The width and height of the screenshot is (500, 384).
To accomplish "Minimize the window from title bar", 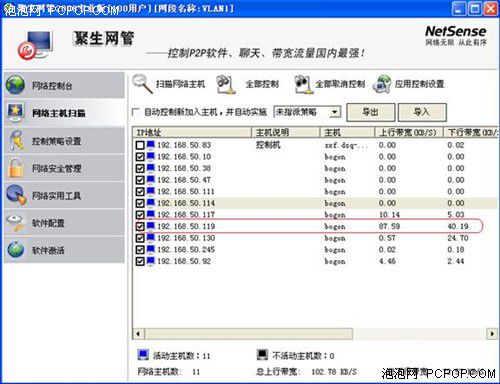I will pos(459,8).
